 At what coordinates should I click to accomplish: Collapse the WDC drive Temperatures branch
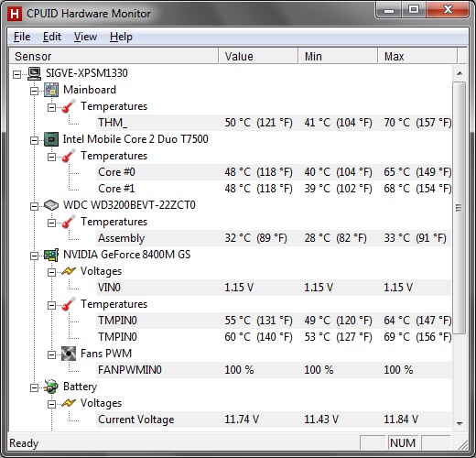point(51,223)
